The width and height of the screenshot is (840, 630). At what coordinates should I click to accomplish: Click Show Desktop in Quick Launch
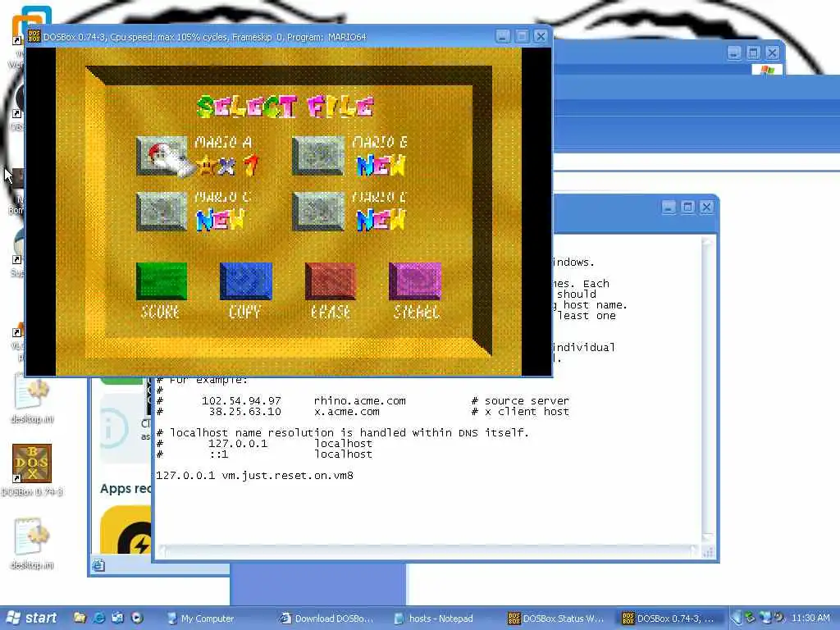tap(117, 618)
